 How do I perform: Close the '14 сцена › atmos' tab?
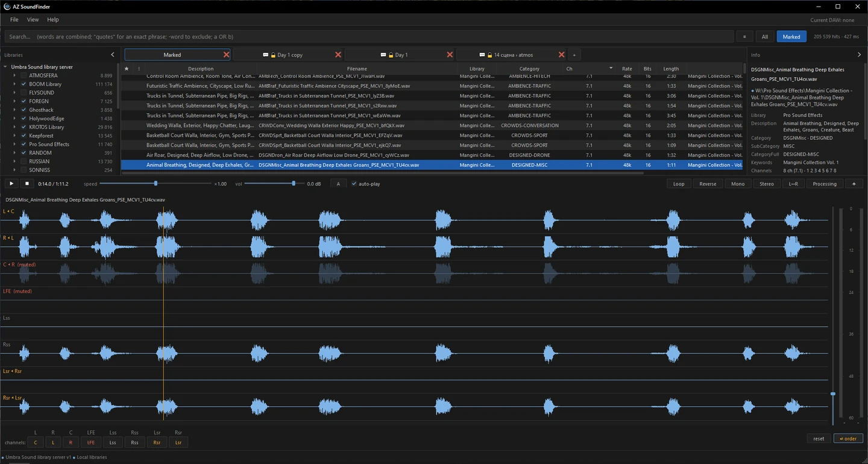[x=561, y=55]
